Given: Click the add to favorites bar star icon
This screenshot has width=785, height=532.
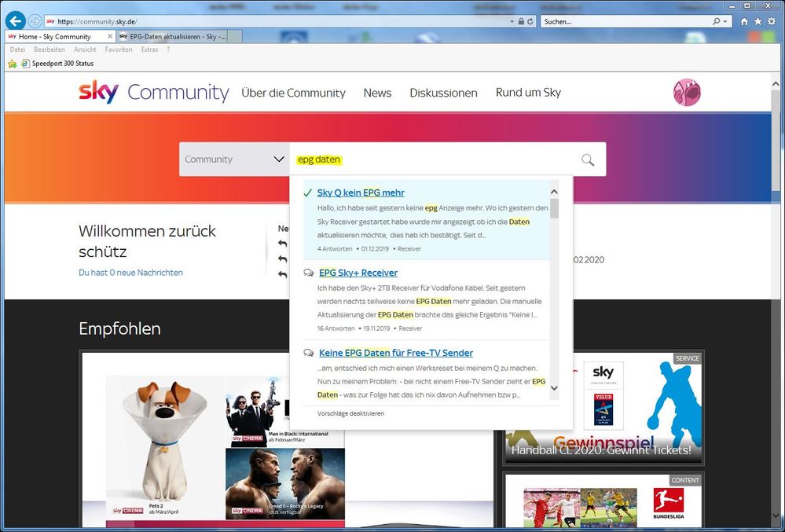Looking at the screenshot, I should (x=13, y=64).
